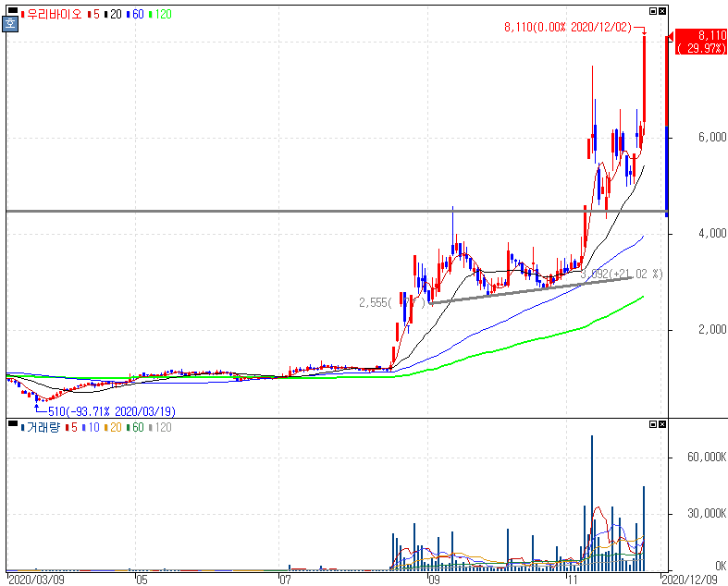Image resolution: width=728 pixels, height=586 pixels.
Task: Click the red 8,110 (29.97%) current price tag
Action: [x=700, y=42]
